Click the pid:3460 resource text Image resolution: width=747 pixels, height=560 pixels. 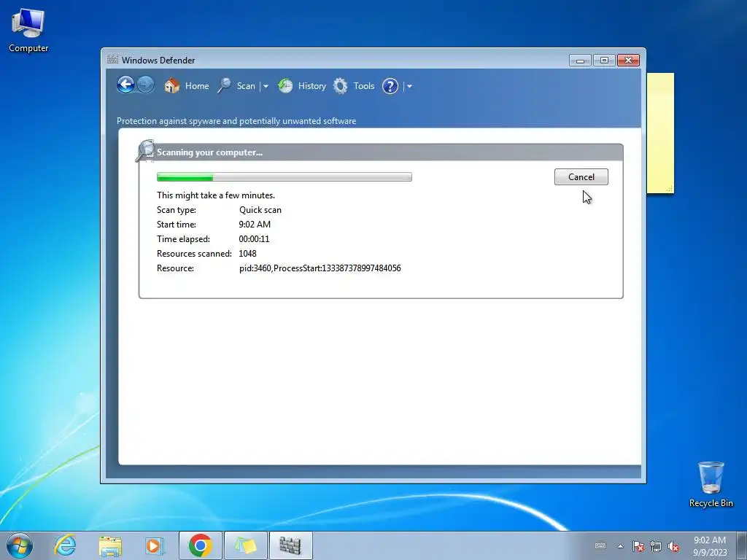320,268
